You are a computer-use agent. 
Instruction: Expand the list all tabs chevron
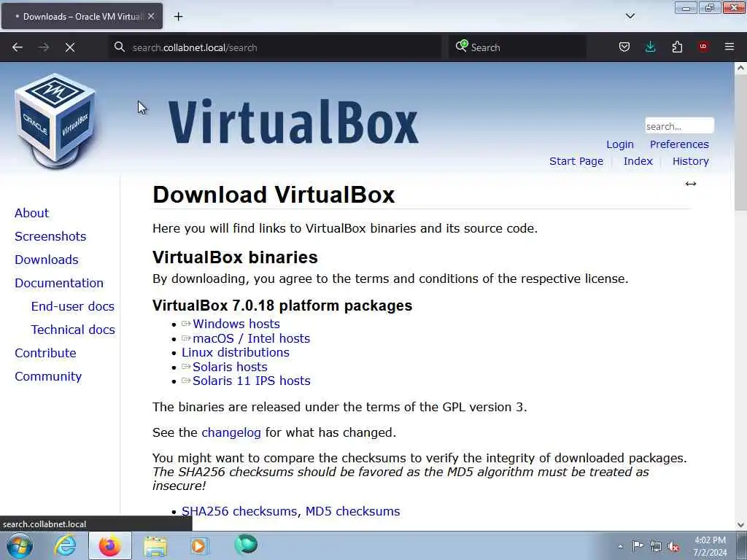pyautogui.click(x=630, y=16)
